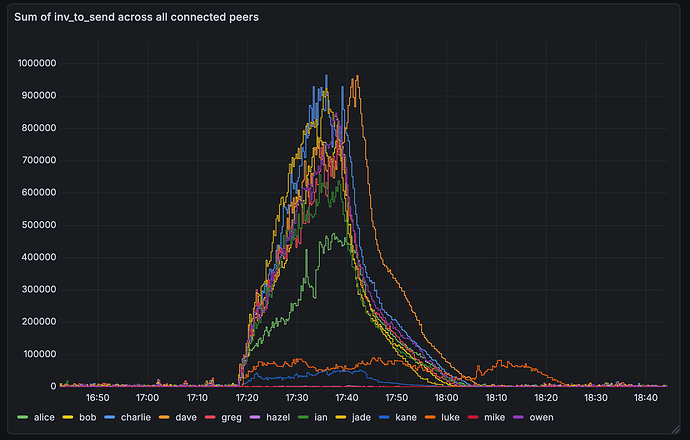The image size is (690, 440).
Task: Click the orange dave peak near 17:43
Action: pyautogui.click(x=356, y=90)
